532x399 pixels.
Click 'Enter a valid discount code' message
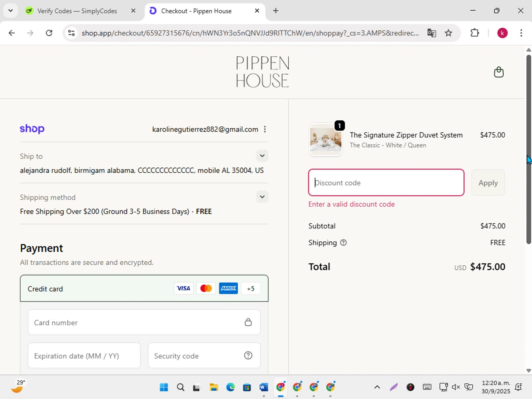pos(351,204)
